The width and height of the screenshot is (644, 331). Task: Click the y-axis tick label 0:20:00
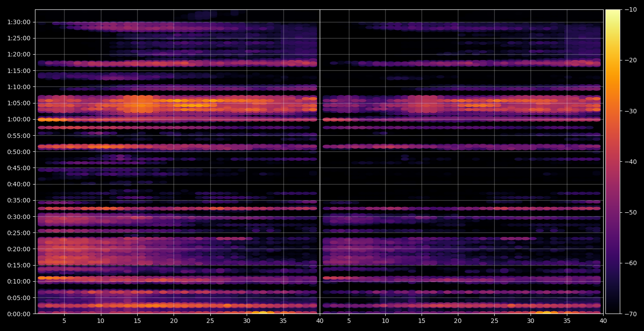18,249
